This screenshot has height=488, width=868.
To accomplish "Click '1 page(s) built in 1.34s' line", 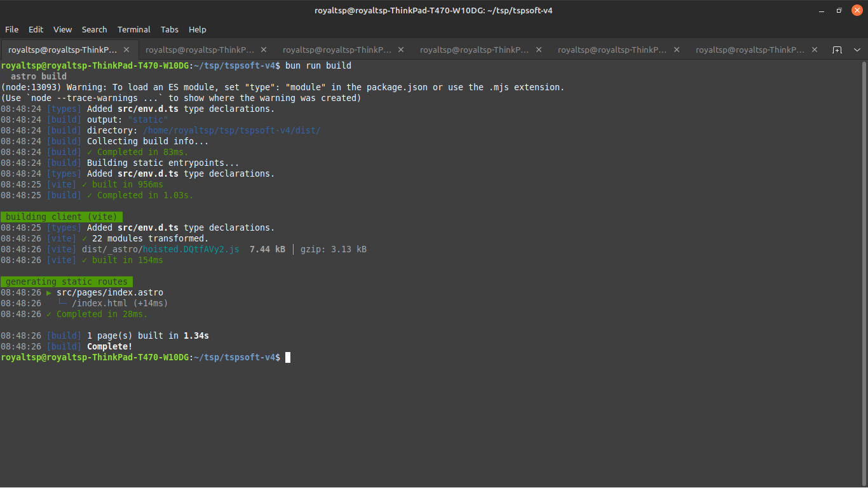I will 148,335.
